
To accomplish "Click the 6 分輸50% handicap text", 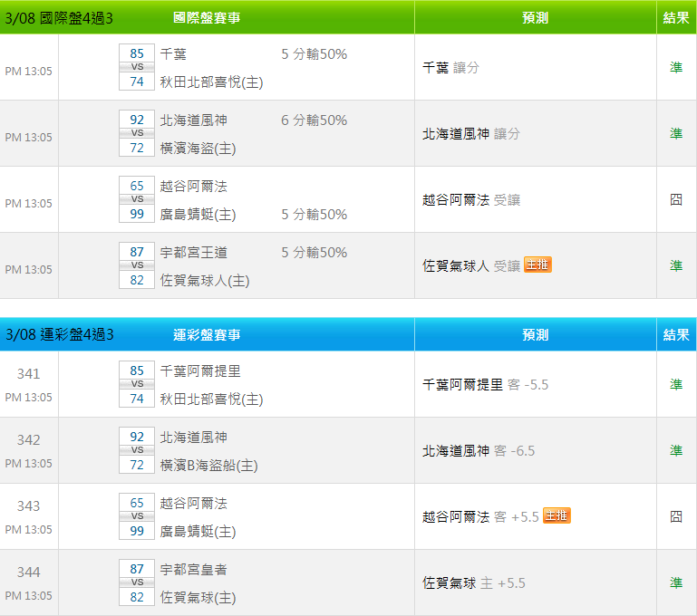I will tap(314, 120).
